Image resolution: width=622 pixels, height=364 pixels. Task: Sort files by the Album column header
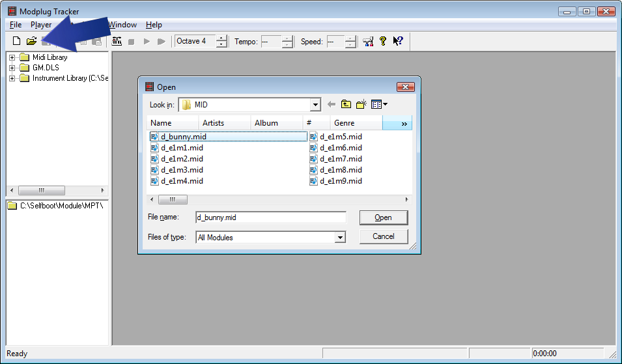tap(277, 123)
